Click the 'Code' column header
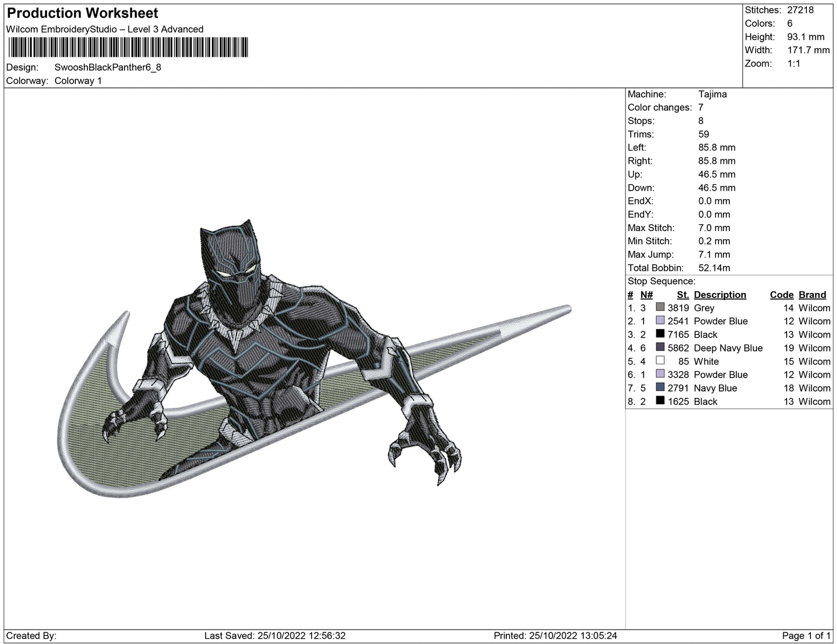 781,295
